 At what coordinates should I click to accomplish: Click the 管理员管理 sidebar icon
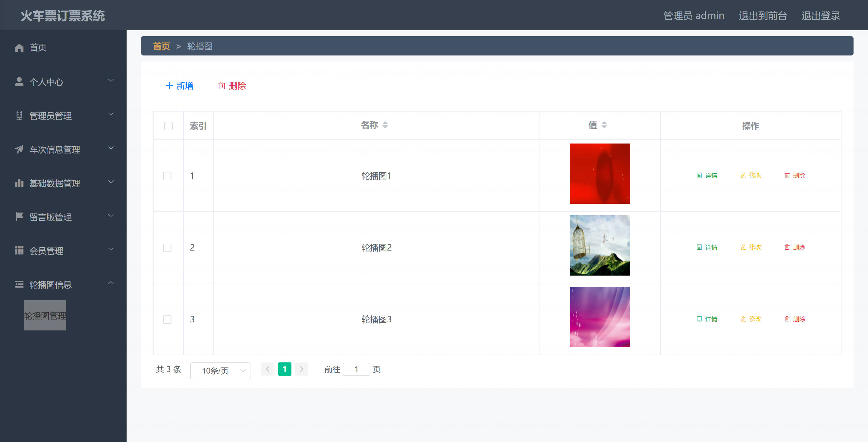click(x=19, y=115)
